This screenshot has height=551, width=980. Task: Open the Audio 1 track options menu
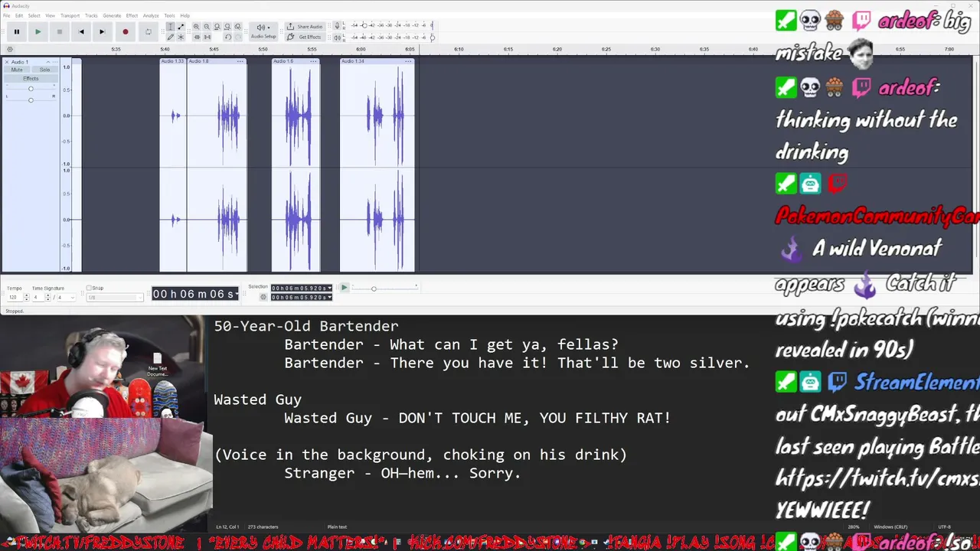55,62
